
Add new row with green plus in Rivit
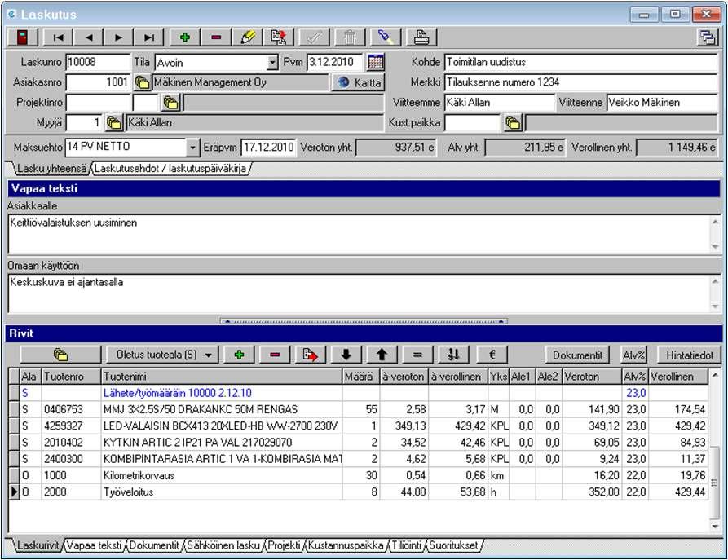pos(239,355)
